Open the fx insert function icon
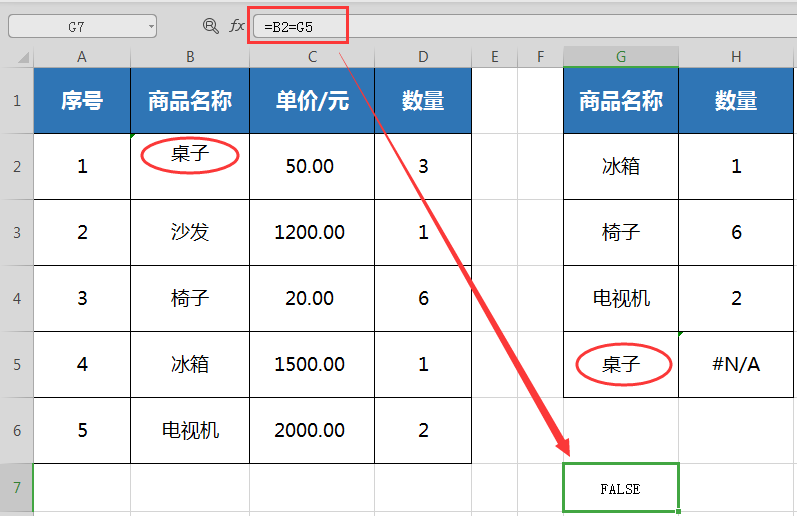Screen dimensions: 797x516 (237, 25)
